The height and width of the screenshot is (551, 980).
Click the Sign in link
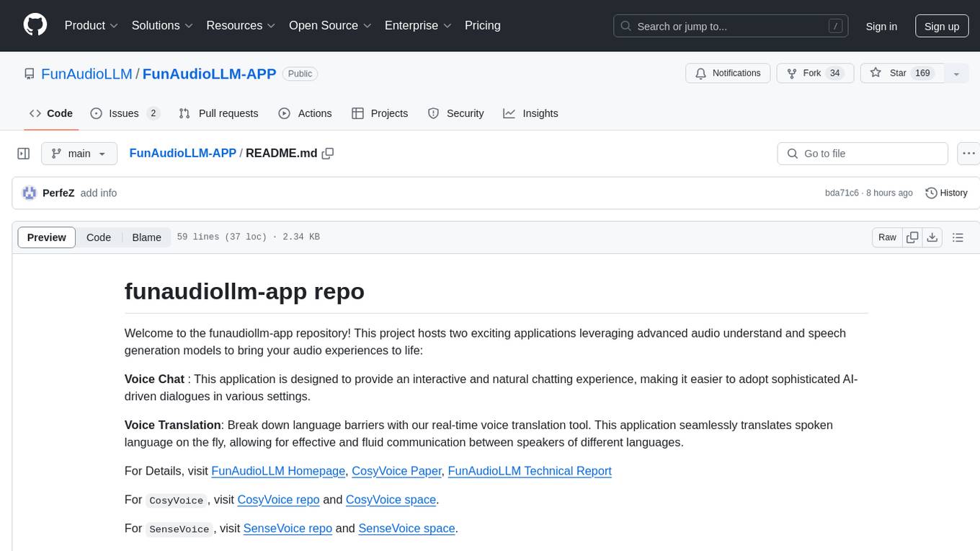click(881, 26)
